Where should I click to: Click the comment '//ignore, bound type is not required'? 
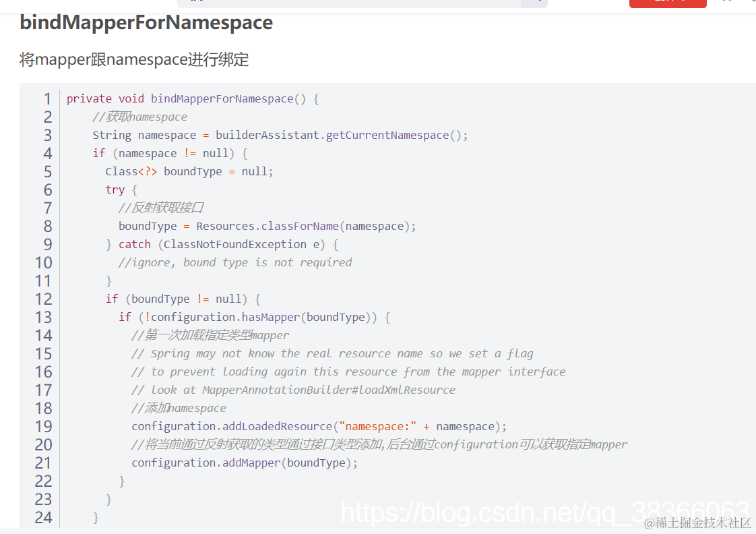click(x=235, y=262)
